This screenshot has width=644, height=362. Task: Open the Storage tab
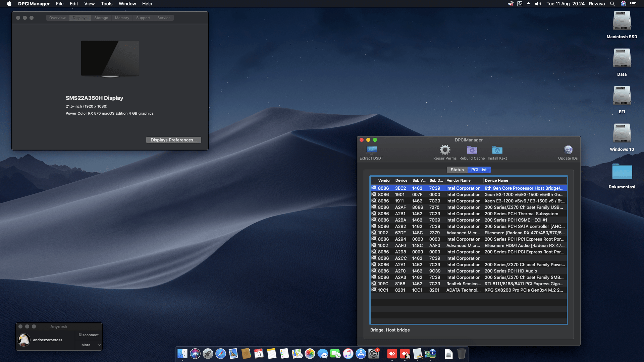pos(101,18)
